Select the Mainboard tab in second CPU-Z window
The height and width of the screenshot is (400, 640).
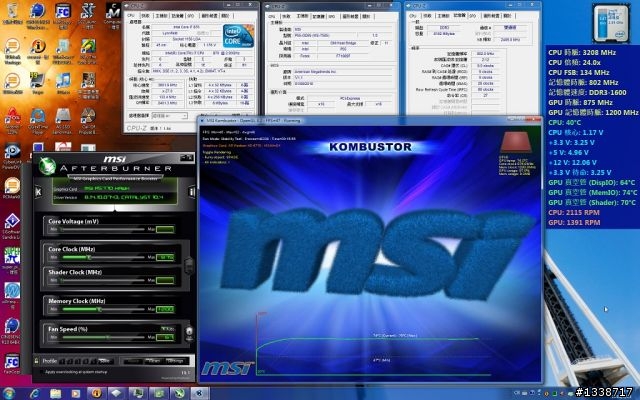click(x=302, y=16)
